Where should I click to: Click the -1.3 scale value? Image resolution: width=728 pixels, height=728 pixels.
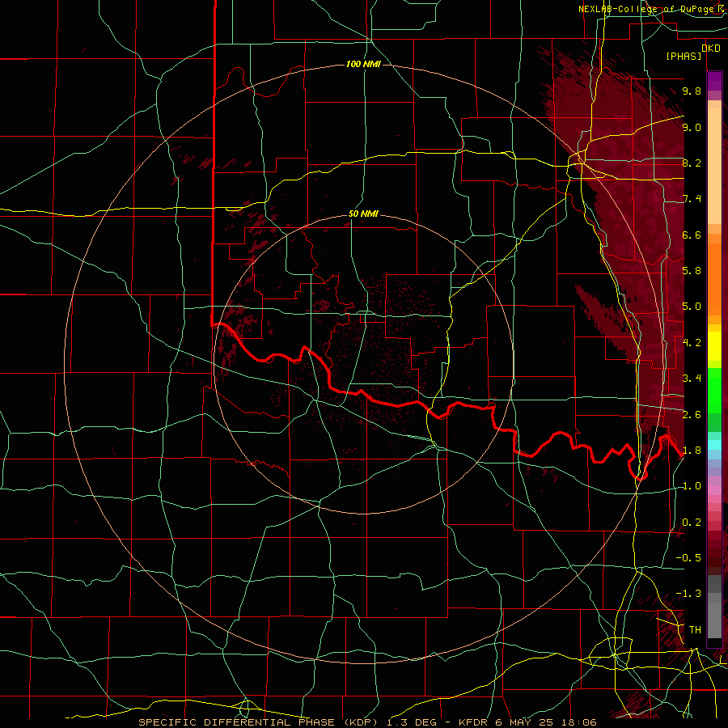click(688, 594)
